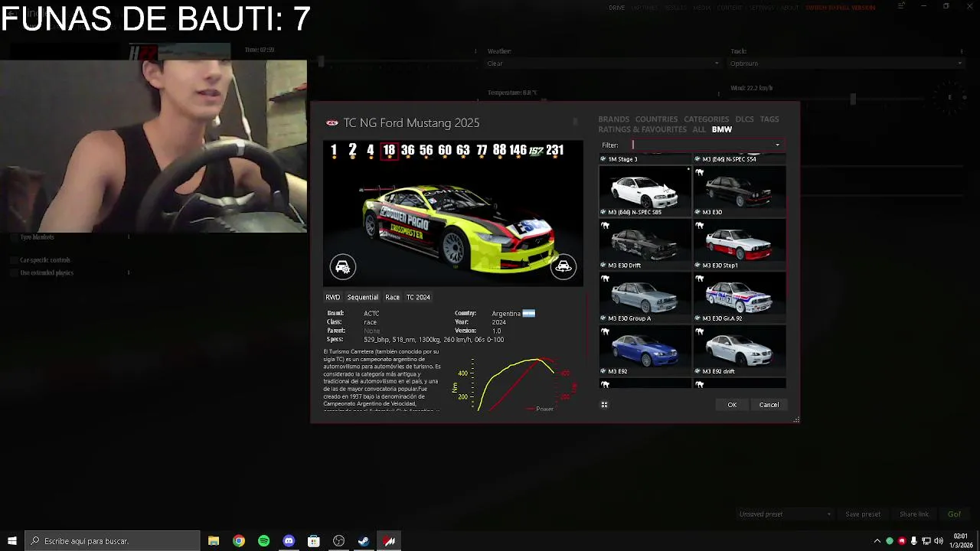Screen dimensions: 980x551
Task: Select skin number 18
Action: [389, 150]
